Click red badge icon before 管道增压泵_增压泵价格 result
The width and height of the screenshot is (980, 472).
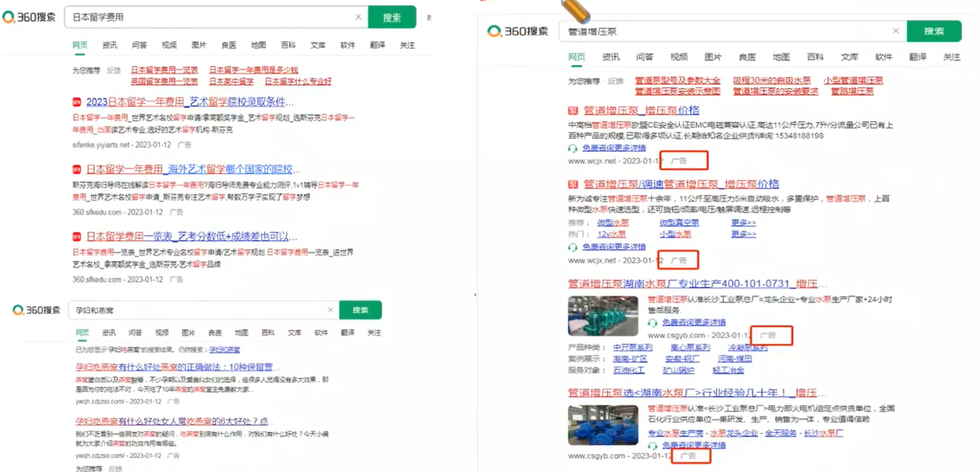click(573, 111)
